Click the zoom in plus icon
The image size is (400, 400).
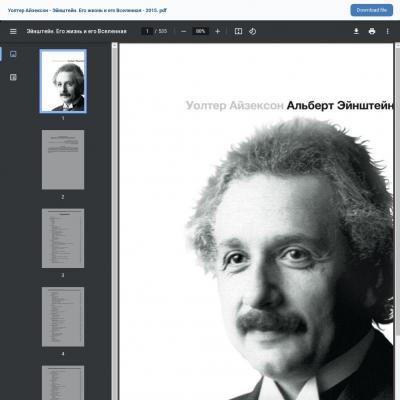[x=218, y=31]
